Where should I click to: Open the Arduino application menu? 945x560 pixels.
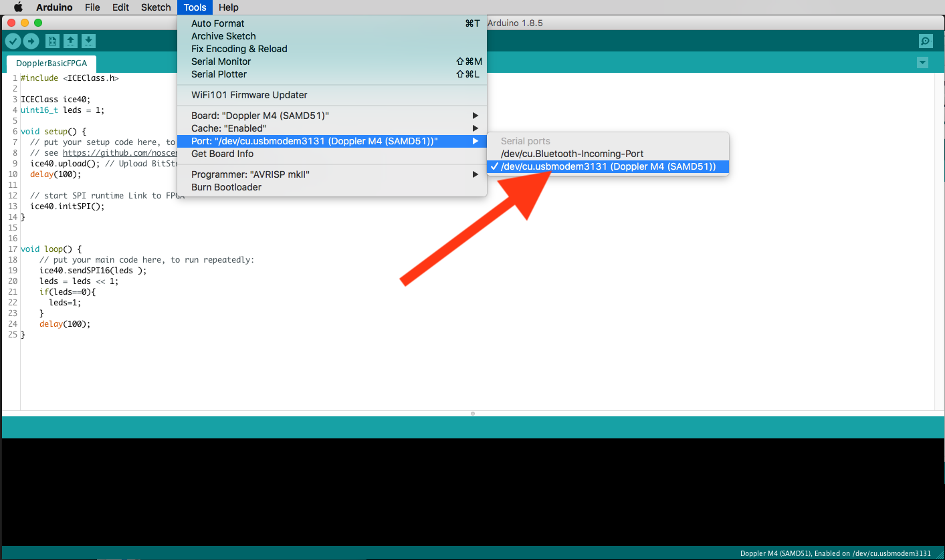click(55, 7)
